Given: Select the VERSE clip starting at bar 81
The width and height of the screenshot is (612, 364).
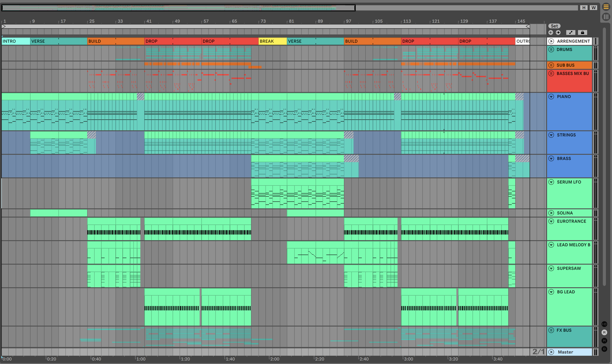Looking at the screenshot, I should [x=316, y=41].
